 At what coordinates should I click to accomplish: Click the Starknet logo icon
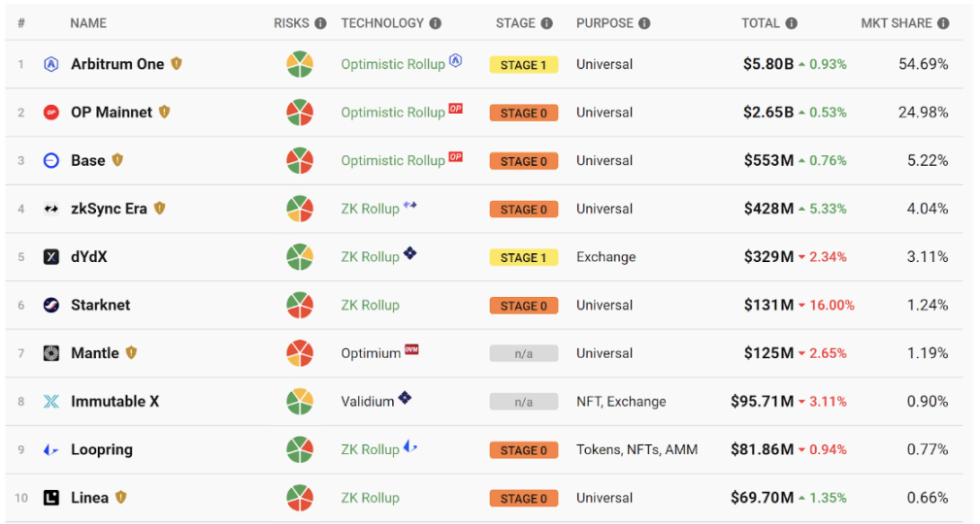click(x=51, y=306)
